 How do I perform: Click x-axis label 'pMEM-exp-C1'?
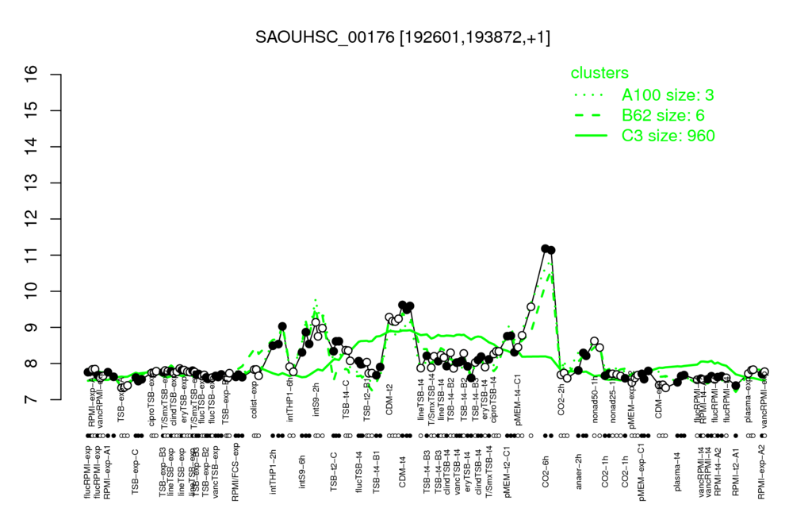(642, 471)
